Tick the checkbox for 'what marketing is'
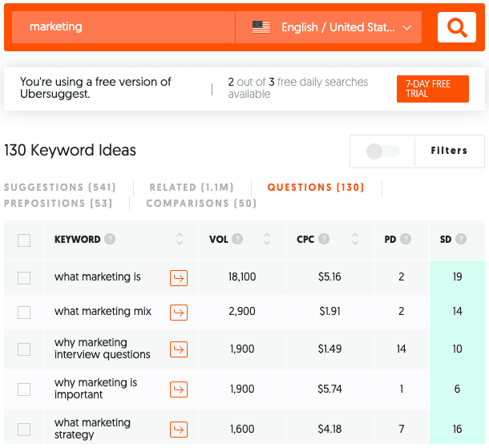This screenshot has width=489, height=448. [x=24, y=277]
